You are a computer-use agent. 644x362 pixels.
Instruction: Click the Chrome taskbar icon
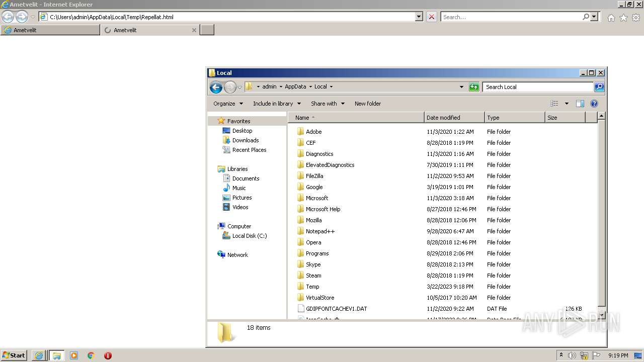[91, 355]
